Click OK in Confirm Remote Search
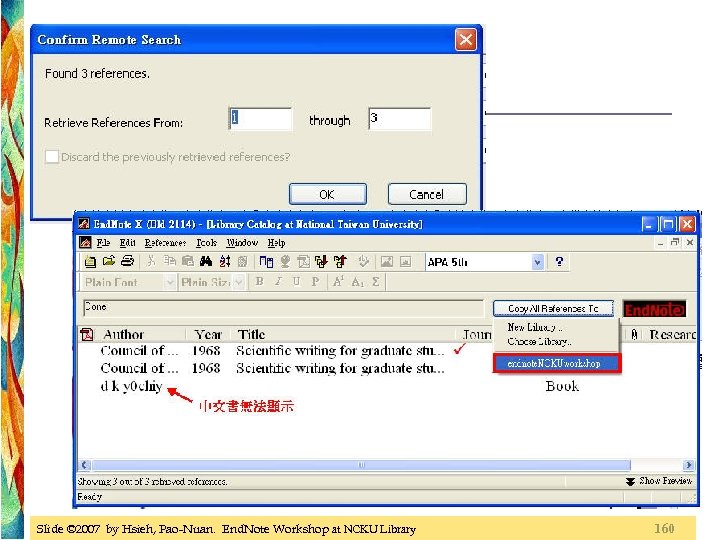 tap(327, 194)
